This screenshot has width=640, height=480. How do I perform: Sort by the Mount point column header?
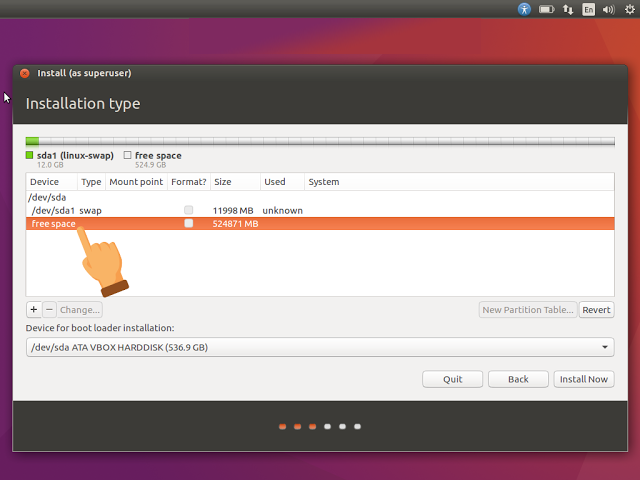136,182
